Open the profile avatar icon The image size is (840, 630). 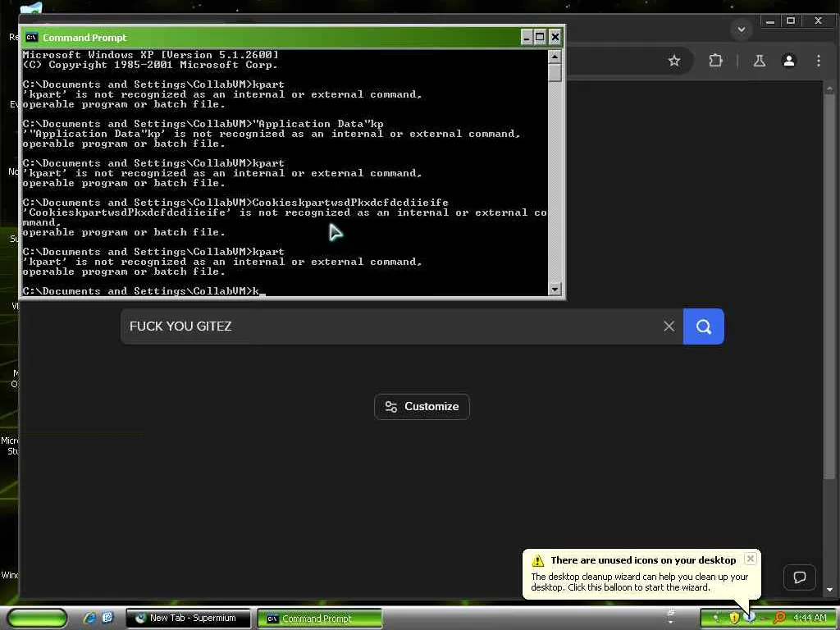(788, 61)
